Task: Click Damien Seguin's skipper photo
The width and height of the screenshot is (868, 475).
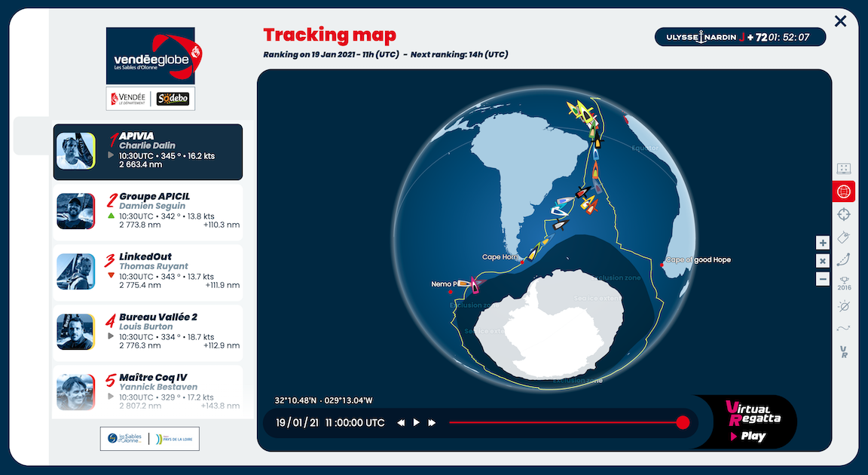Action: (x=76, y=211)
